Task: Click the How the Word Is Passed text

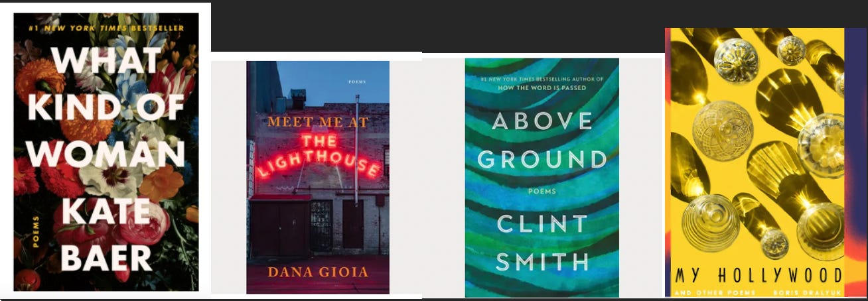Action: pos(542,88)
